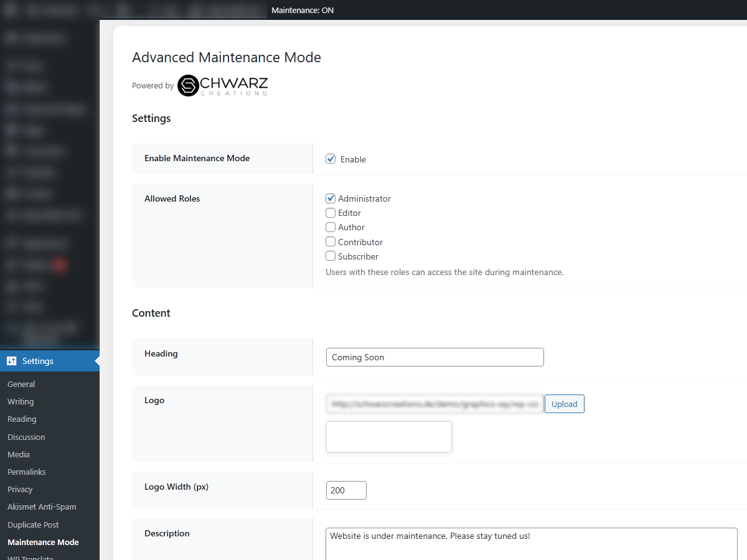The width and height of the screenshot is (747, 560).
Task: Check the Author role checkbox
Action: tap(331, 227)
